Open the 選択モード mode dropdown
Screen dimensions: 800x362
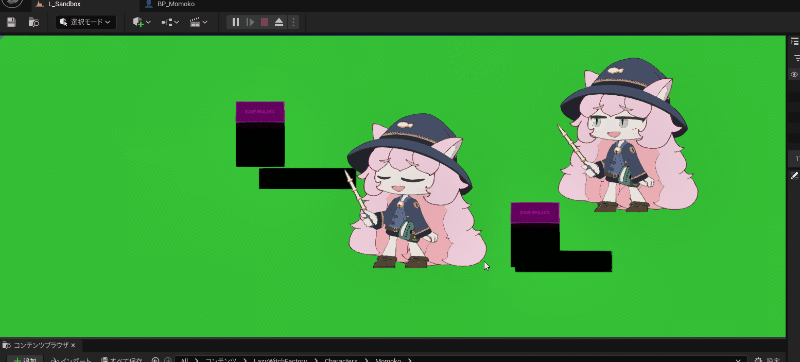click(86, 22)
